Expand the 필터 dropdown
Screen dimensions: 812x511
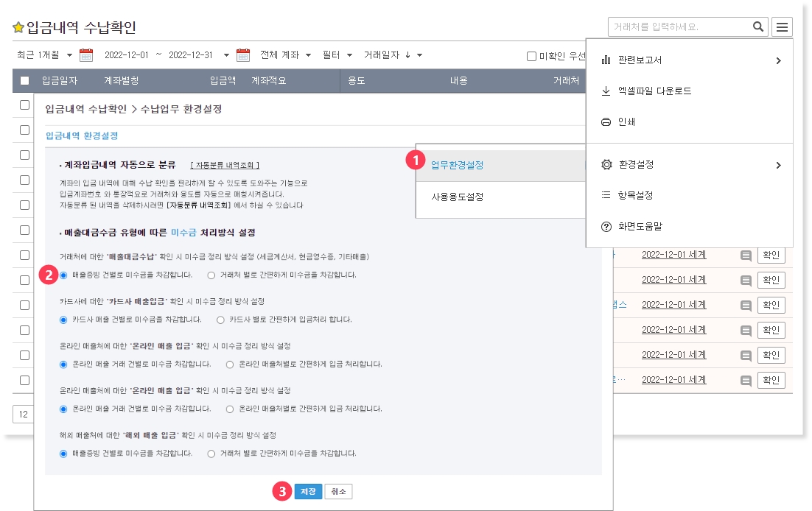click(337, 55)
